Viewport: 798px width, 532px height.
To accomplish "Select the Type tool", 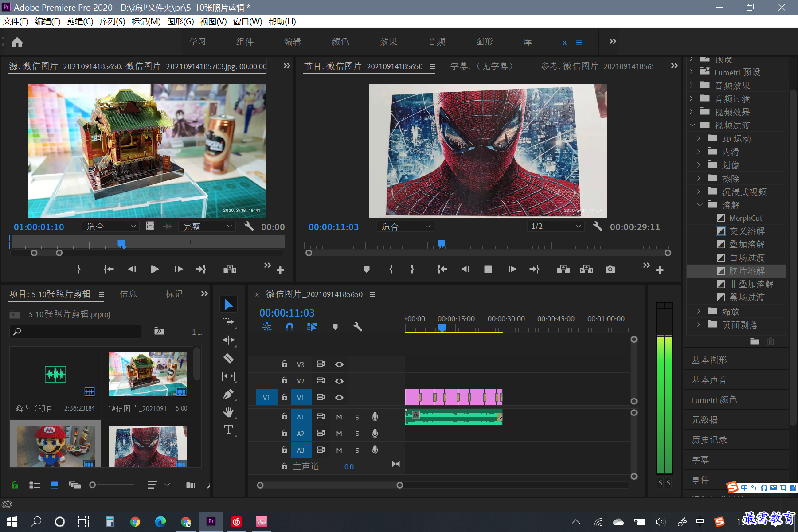I will click(x=228, y=430).
